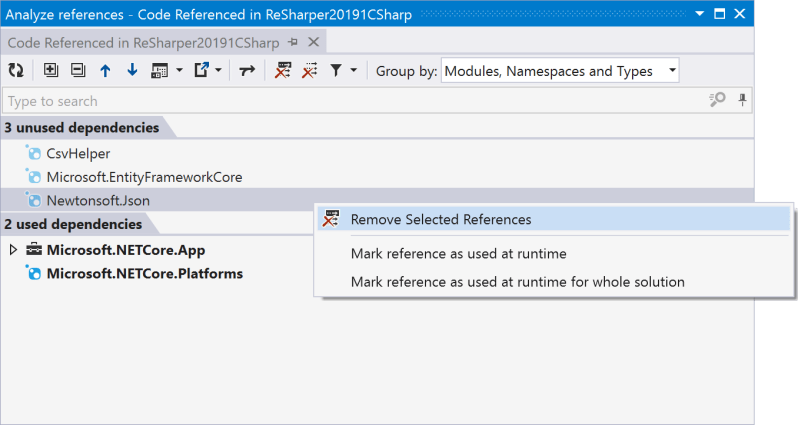Close the Analyze references window
The width and height of the screenshot is (798, 425).
[740, 14]
